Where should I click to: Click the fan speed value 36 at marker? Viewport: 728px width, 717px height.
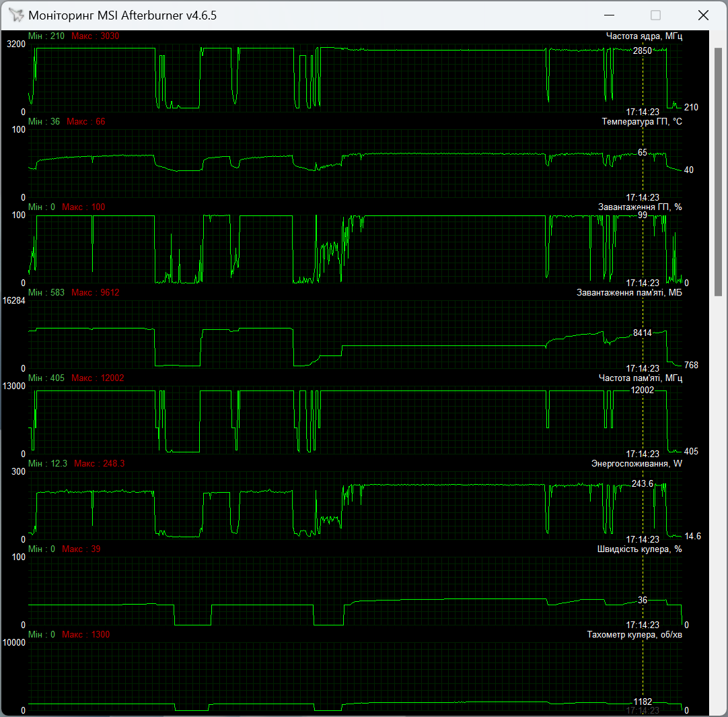coord(642,600)
